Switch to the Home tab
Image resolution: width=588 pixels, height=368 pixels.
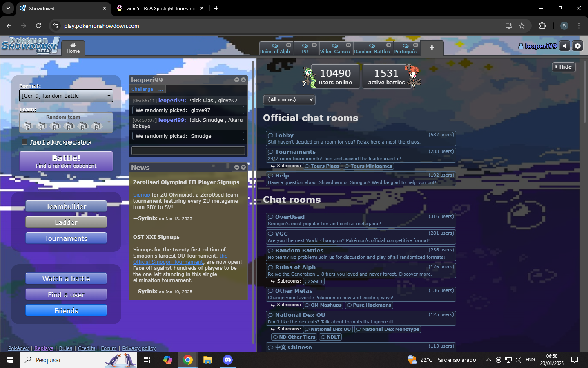[x=73, y=48]
